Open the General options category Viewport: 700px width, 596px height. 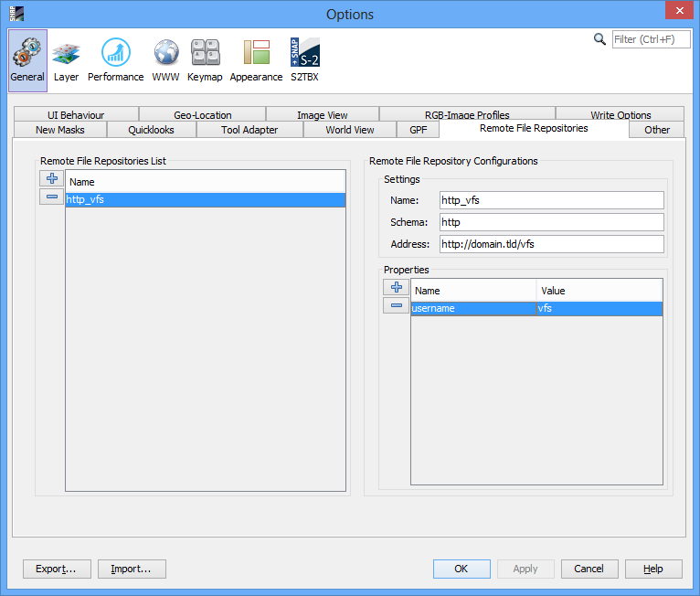27,60
